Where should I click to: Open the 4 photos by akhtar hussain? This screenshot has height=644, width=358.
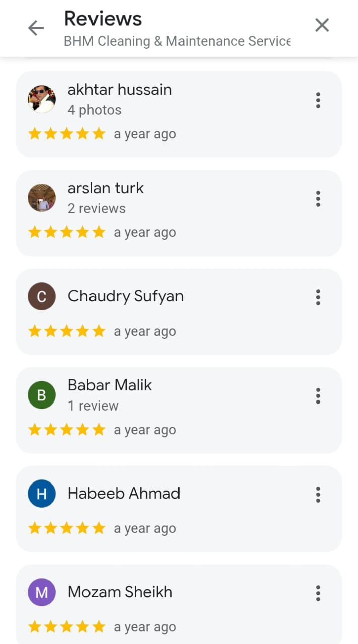[94, 109]
